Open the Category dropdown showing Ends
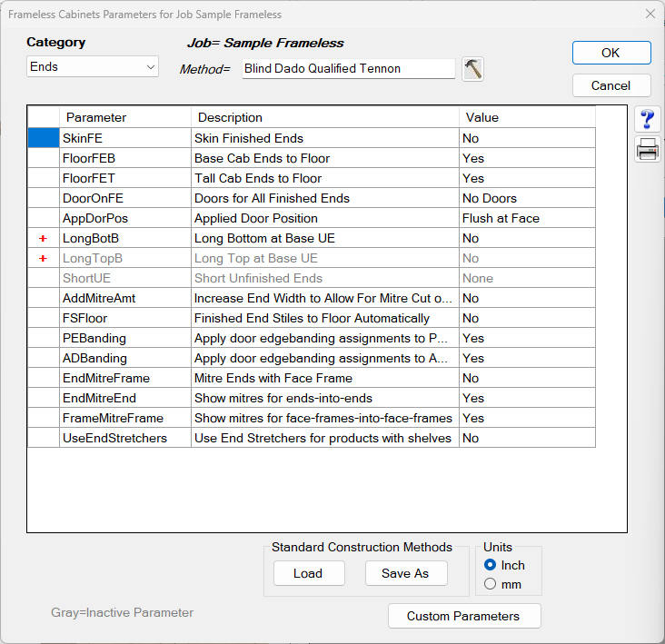The image size is (665, 644). point(92,67)
